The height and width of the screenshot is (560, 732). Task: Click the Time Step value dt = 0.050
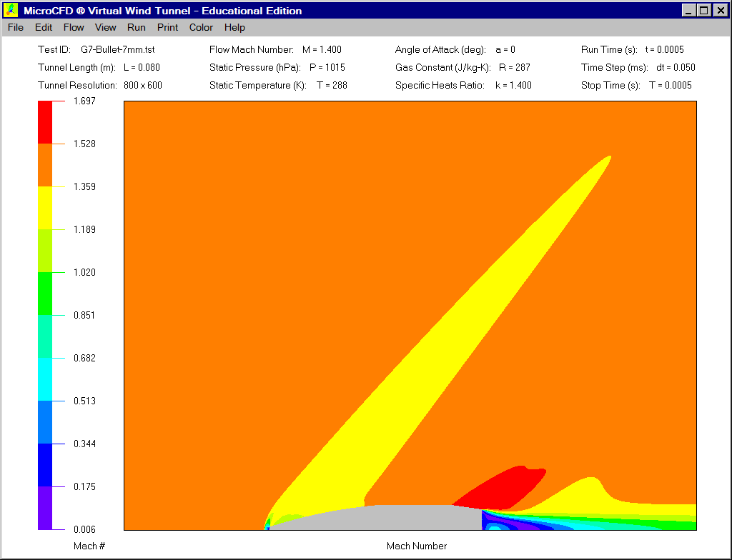click(x=676, y=68)
